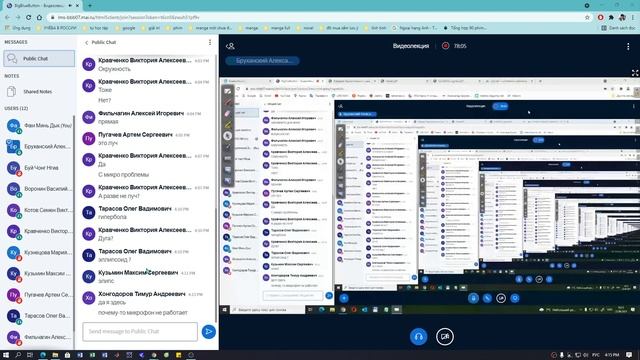Open the 'google' bookmark folder
The height and width of the screenshot is (360, 640).
click(x=125, y=28)
